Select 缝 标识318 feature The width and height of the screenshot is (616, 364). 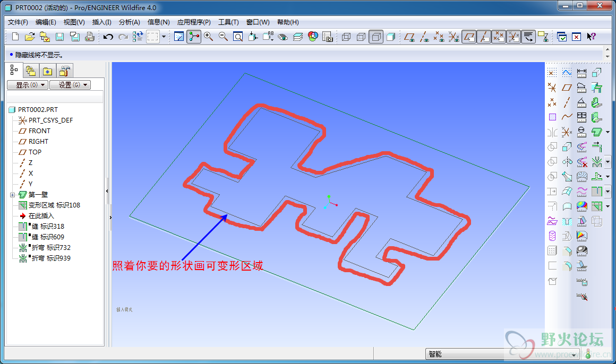[48, 226]
